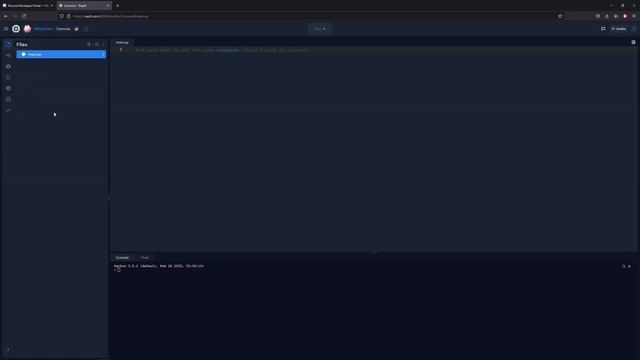The image size is (640, 360).
Task: Open the main.py file row options menu
Action: coord(103,54)
